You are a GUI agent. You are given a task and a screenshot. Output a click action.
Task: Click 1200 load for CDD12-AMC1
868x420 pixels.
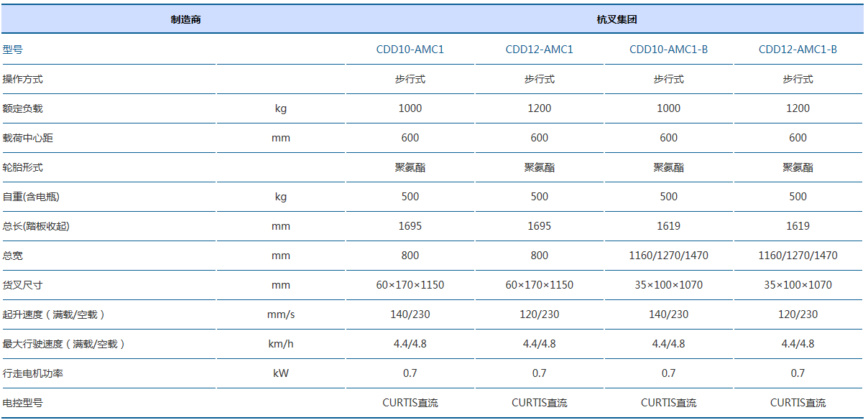540,108
